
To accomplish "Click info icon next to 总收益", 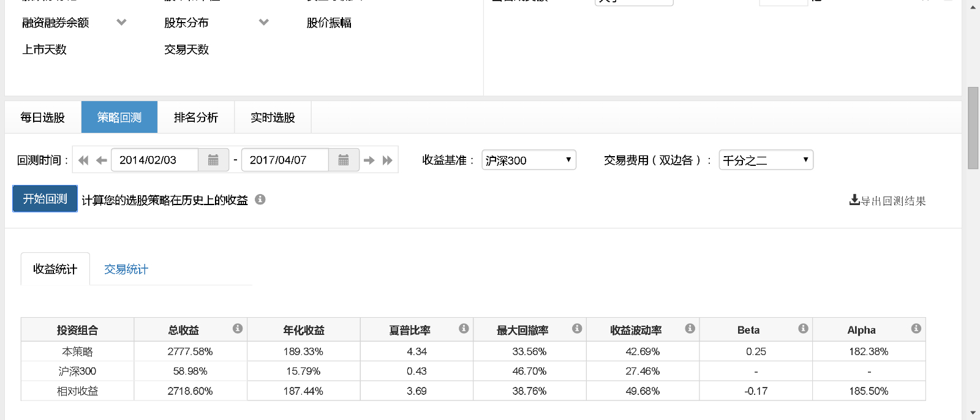I will coord(238,329).
